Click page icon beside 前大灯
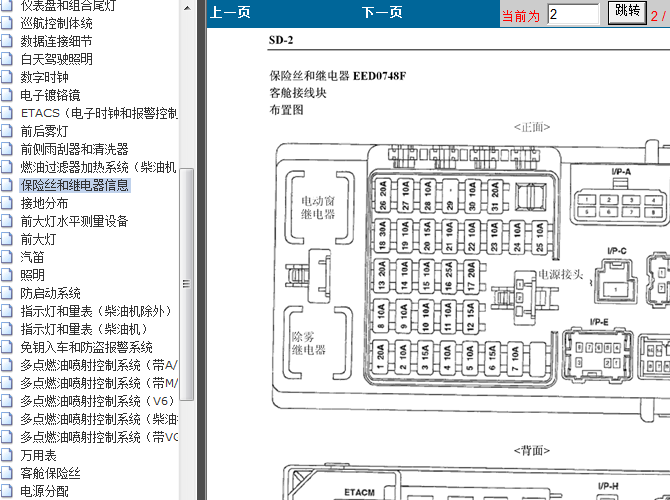 [6, 239]
